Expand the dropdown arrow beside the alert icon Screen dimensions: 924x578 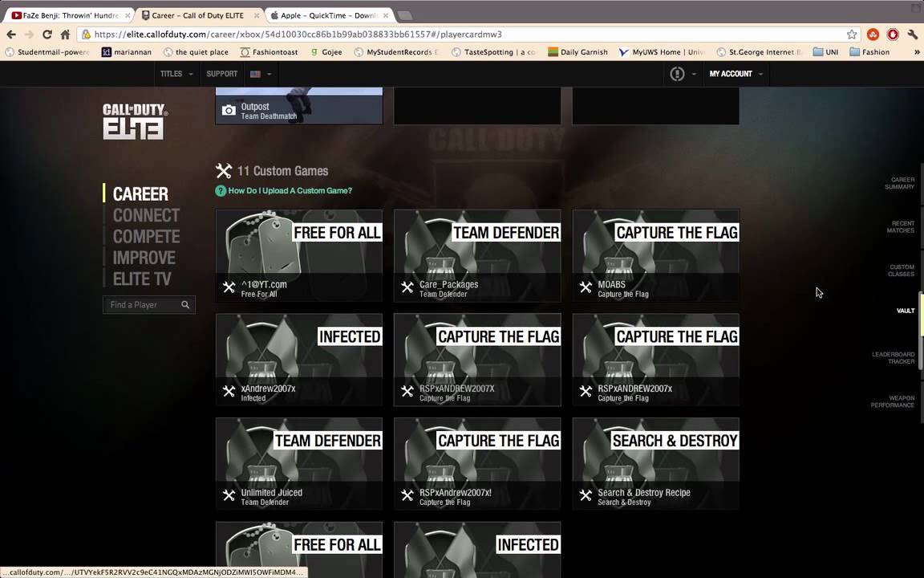point(694,75)
